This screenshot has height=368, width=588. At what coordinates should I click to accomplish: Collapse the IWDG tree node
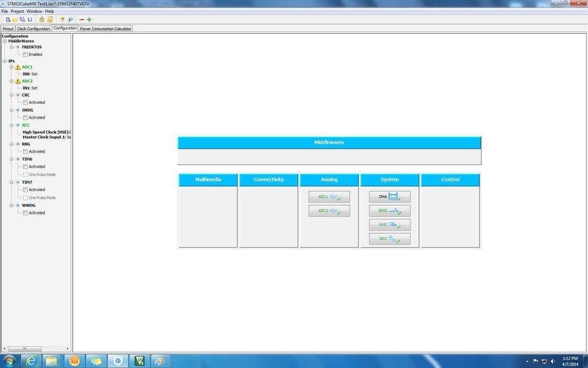click(12, 110)
